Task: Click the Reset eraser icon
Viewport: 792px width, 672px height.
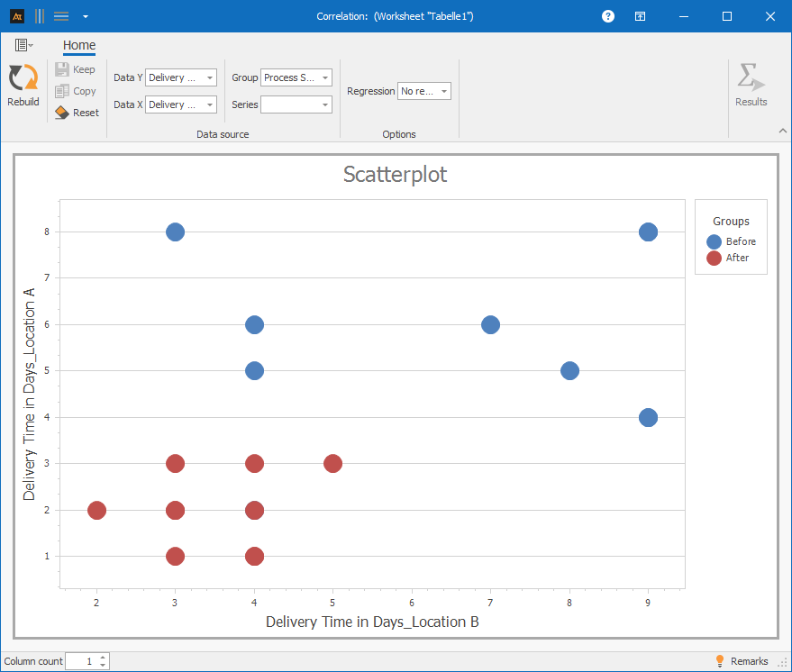Action: [62, 113]
